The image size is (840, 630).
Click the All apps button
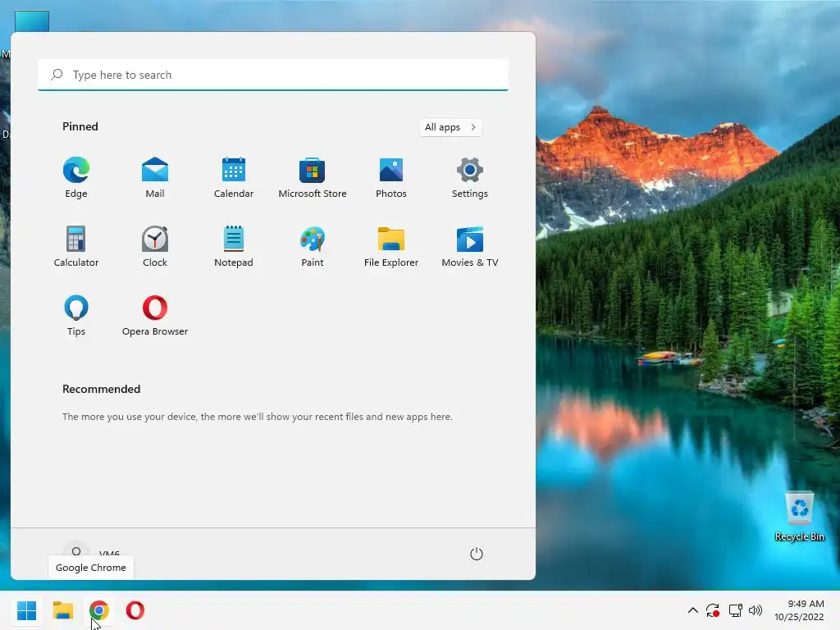tap(450, 127)
